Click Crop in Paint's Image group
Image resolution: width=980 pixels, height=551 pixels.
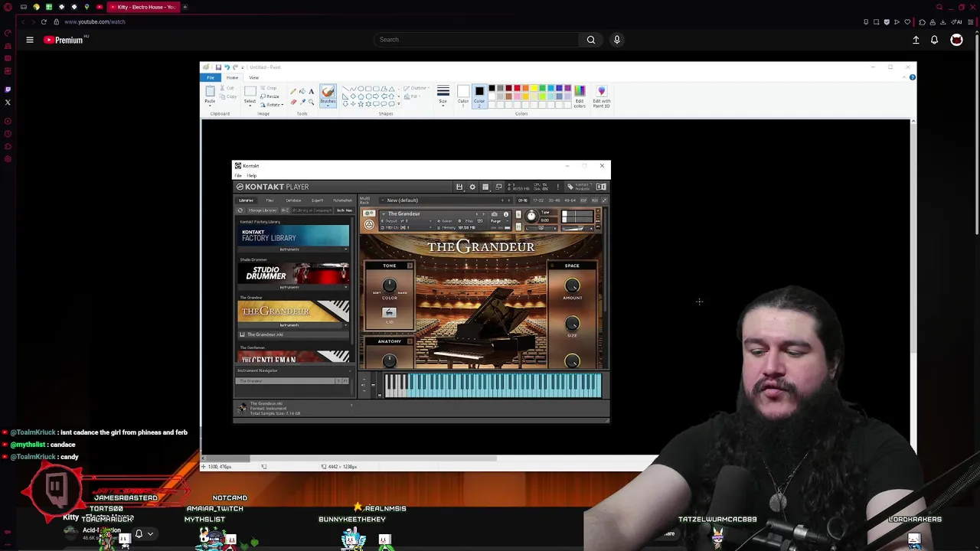click(270, 88)
